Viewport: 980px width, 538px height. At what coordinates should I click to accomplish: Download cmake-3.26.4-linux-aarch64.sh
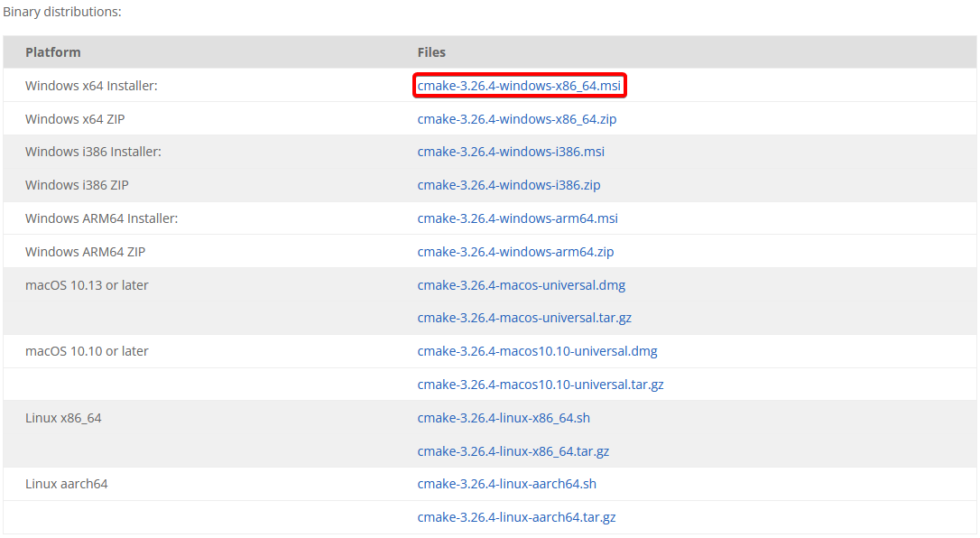point(507,484)
